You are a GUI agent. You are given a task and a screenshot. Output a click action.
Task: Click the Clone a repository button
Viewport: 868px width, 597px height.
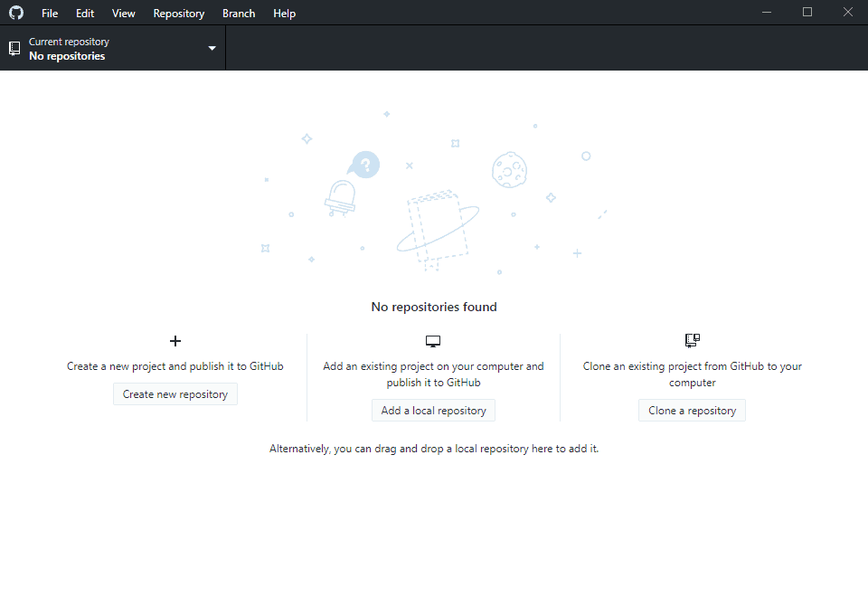692,410
